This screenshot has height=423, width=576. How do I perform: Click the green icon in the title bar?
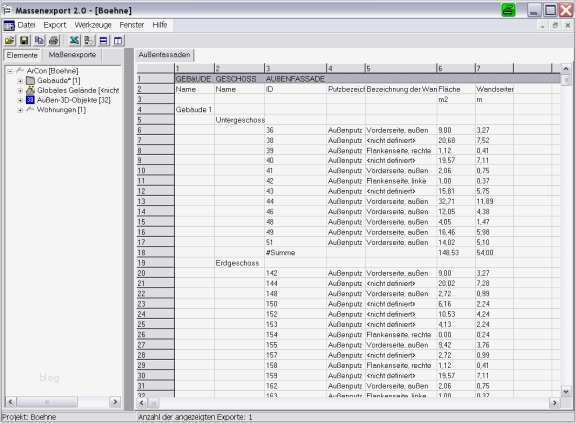coord(508,10)
